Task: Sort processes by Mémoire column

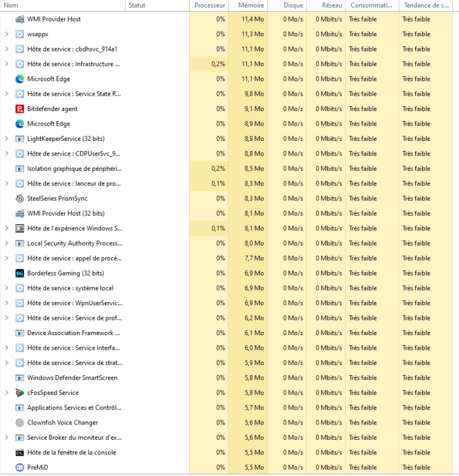Action: [251, 5]
